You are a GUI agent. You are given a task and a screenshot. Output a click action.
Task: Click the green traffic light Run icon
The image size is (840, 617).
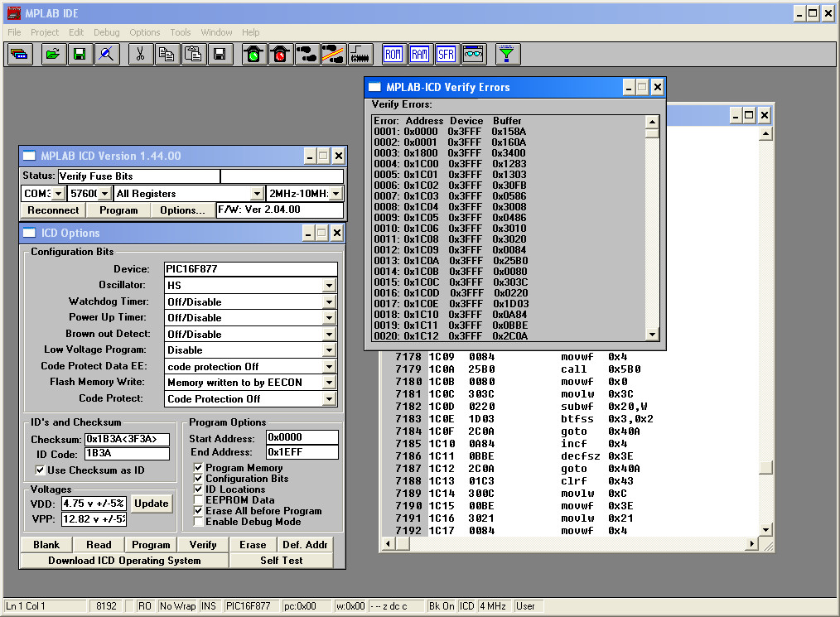[x=253, y=54]
